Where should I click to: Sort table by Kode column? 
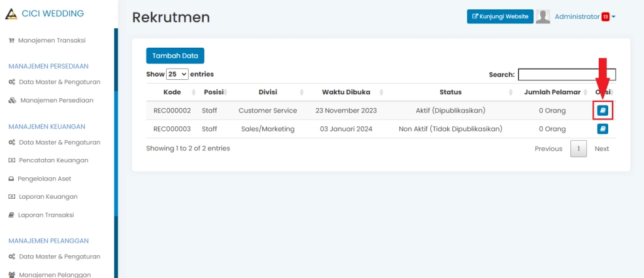[172, 92]
